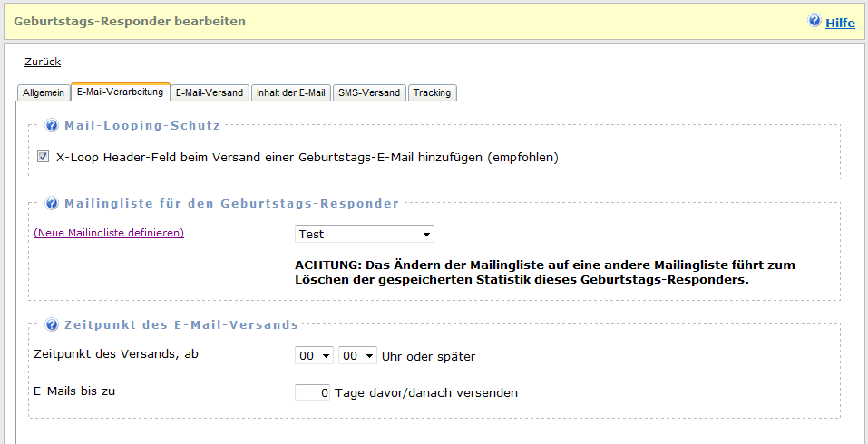Screen dimensions: 868x444
Task: Expand the minute dropdown before Uhr
Action: (357, 356)
